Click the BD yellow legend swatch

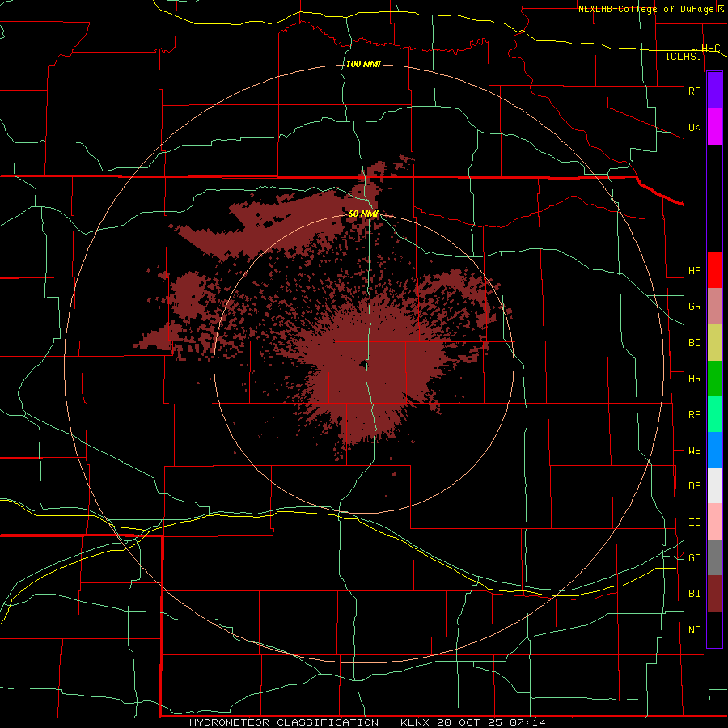[x=714, y=343]
